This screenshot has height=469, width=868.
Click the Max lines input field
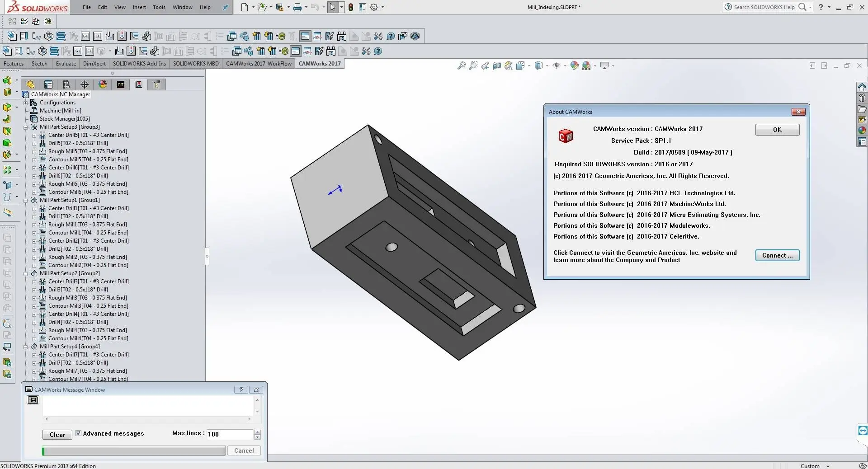click(x=230, y=434)
